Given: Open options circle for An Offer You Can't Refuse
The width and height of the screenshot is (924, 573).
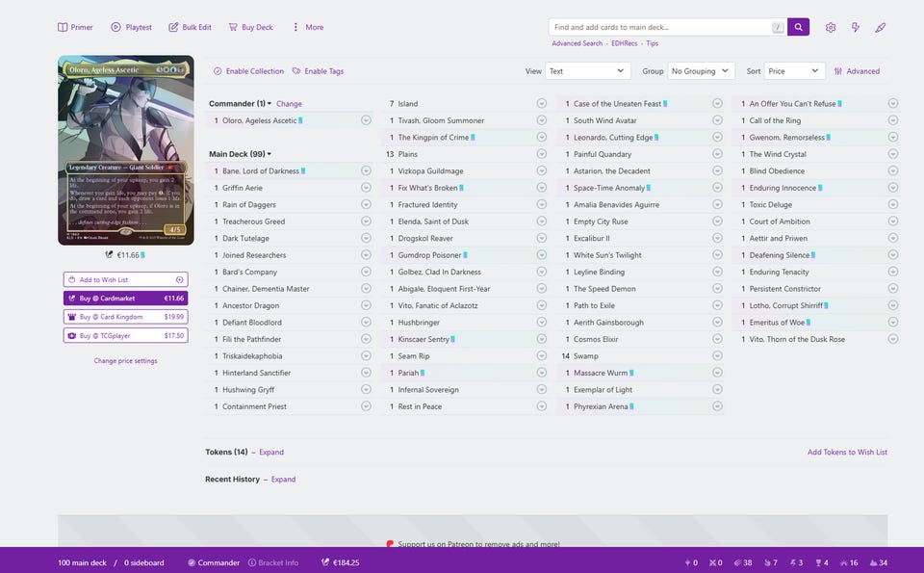Looking at the screenshot, I should pos(893,103).
